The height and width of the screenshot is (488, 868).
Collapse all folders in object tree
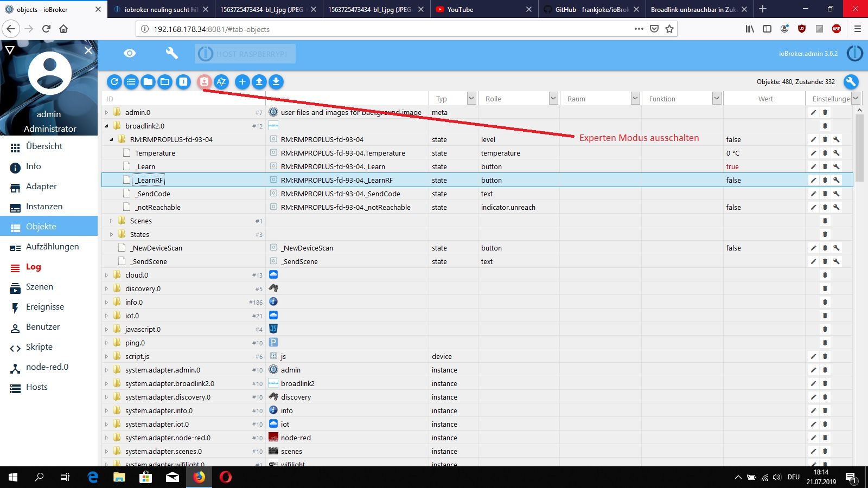click(x=148, y=82)
